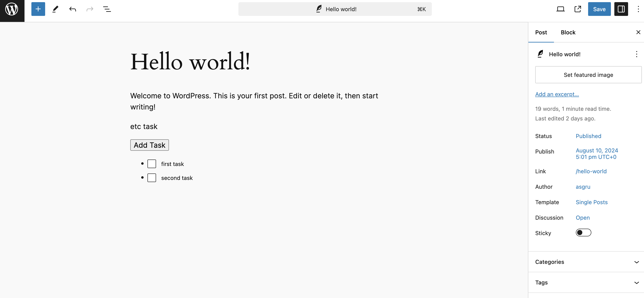Toggle the Sticky post switch
This screenshot has height=298, width=644.
tap(583, 233)
